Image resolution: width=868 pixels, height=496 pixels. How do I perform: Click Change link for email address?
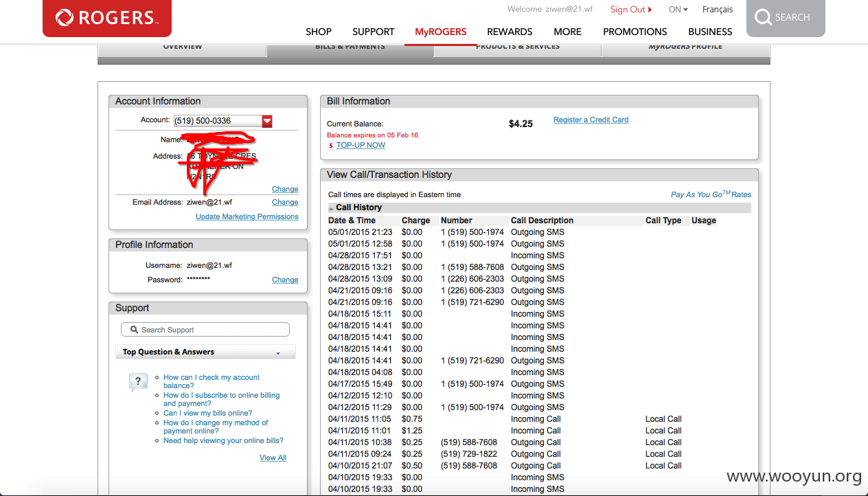[x=285, y=203]
